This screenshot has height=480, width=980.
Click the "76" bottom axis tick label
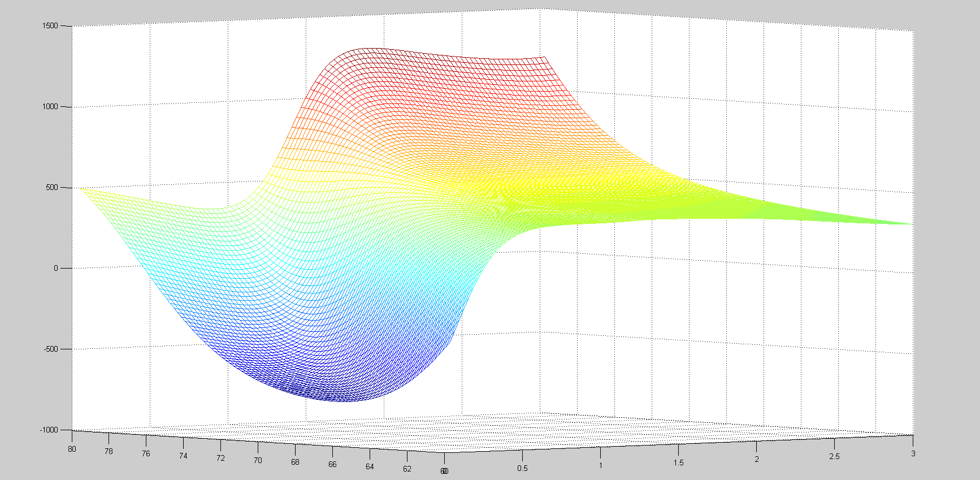(x=146, y=454)
